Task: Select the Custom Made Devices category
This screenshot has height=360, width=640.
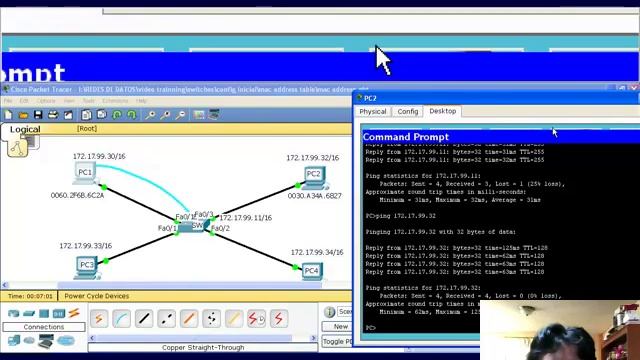Action: pos(46,341)
